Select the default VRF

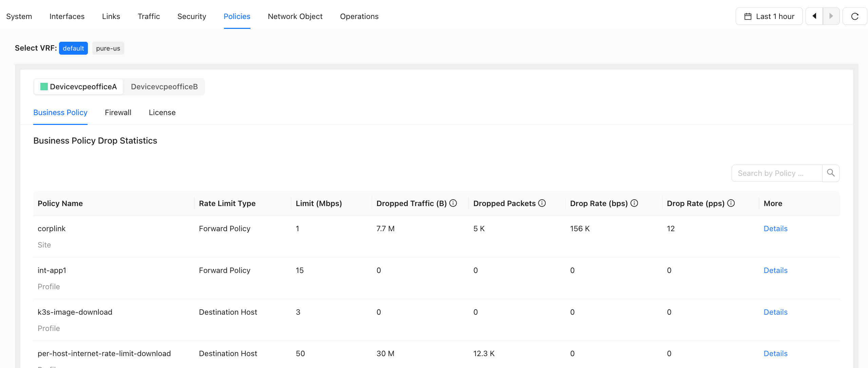click(73, 48)
